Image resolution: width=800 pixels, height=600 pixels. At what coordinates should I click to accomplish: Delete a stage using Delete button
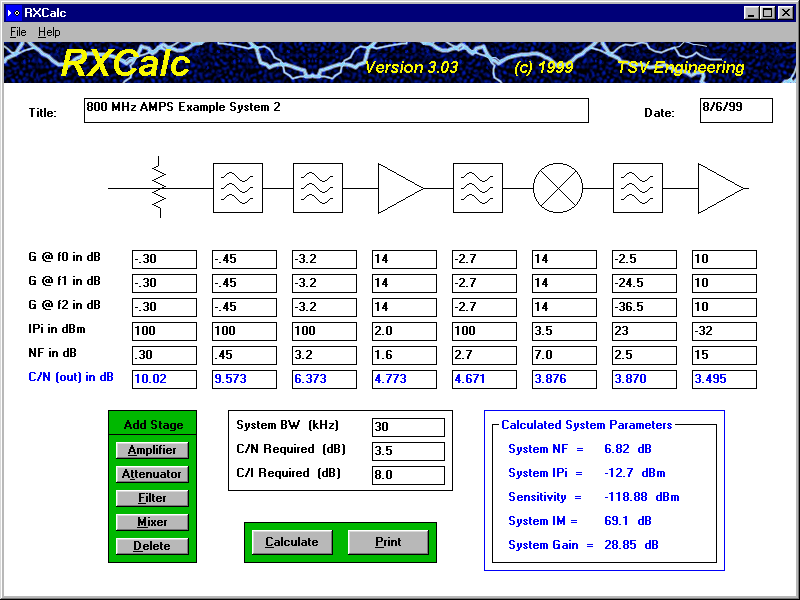coord(152,546)
